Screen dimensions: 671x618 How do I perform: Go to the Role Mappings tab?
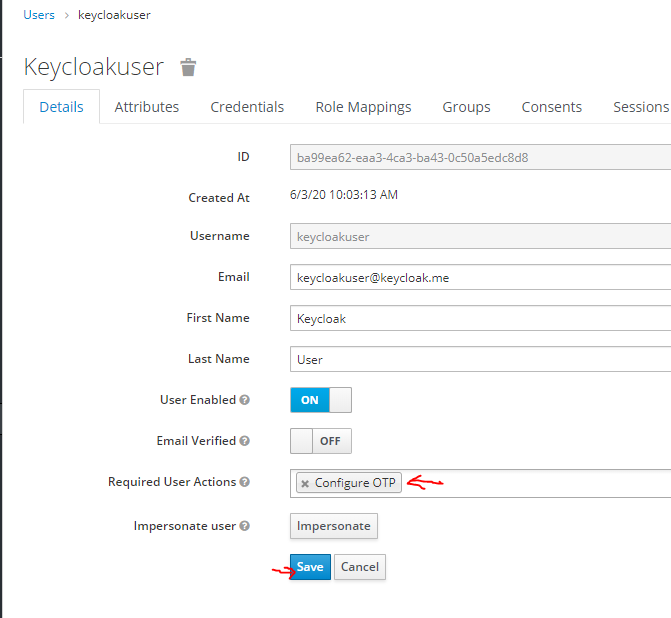coord(363,107)
